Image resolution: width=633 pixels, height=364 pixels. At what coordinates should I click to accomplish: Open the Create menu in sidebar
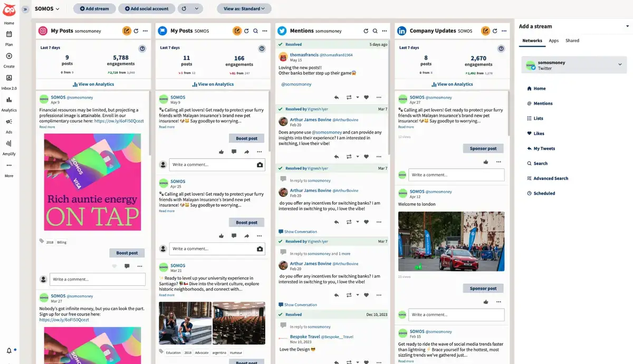[8, 58]
